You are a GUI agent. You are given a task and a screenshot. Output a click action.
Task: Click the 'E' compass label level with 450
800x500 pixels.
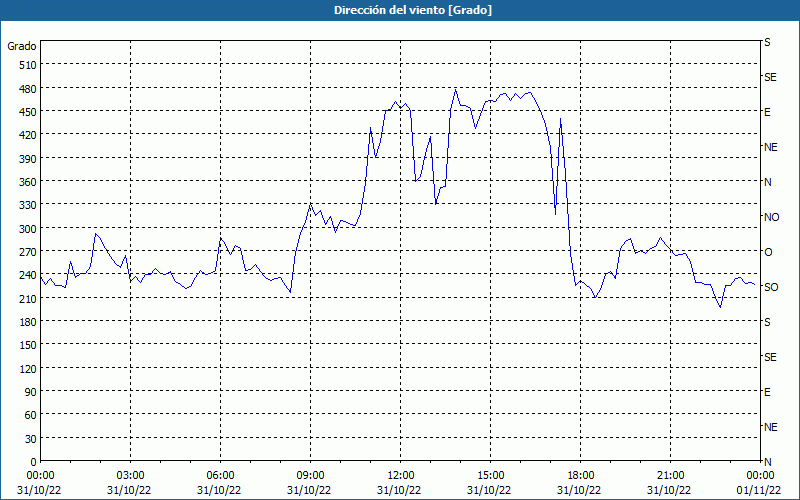click(x=767, y=112)
